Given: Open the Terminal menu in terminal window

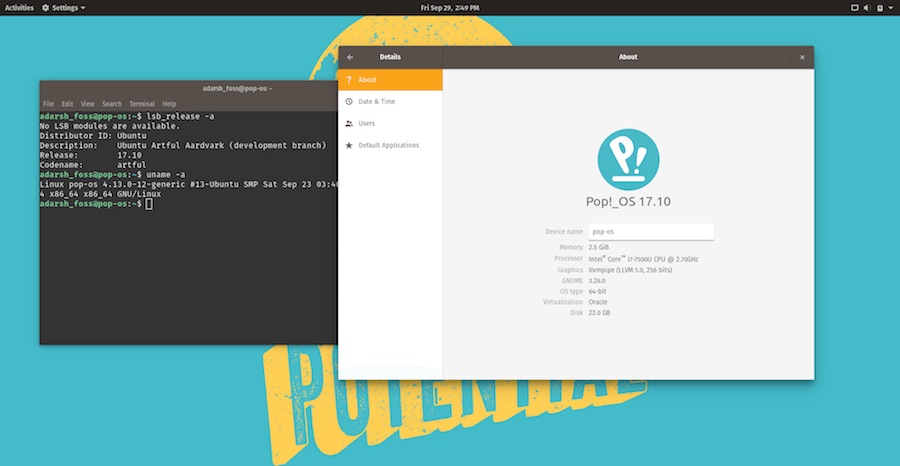Looking at the screenshot, I should (142, 104).
